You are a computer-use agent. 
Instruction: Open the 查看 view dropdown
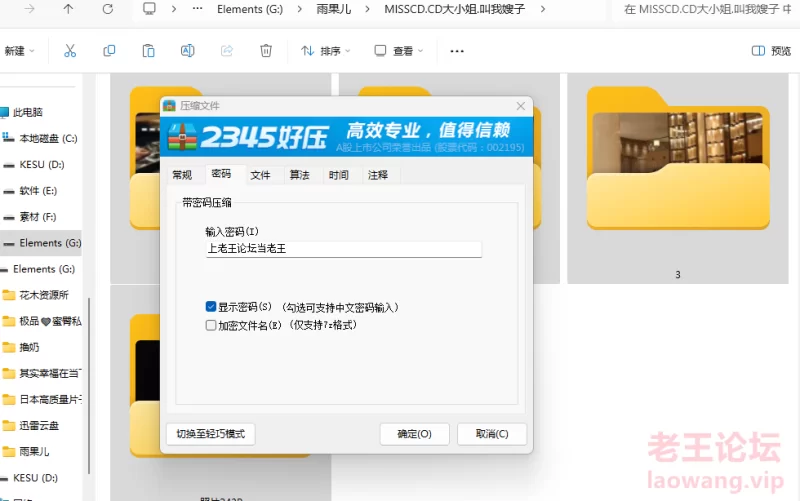tap(399, 51)
